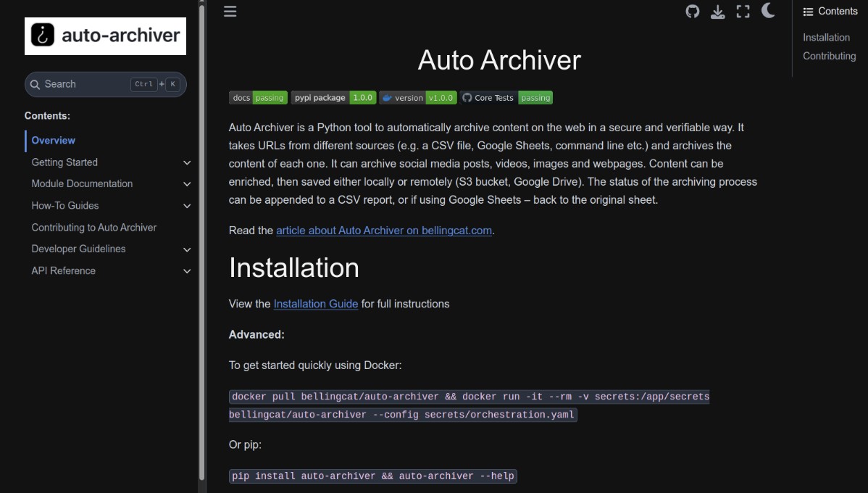Screen dimensions: 868x493
Task: Click the search magnifier icon
Action: pos(35,84)
